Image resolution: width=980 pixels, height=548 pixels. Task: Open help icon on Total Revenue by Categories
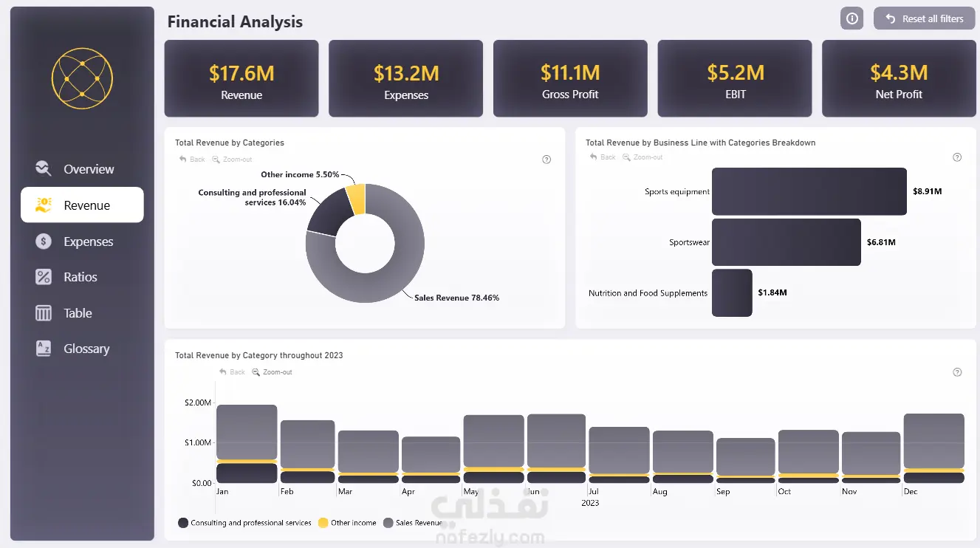click(x=546, y=160)
